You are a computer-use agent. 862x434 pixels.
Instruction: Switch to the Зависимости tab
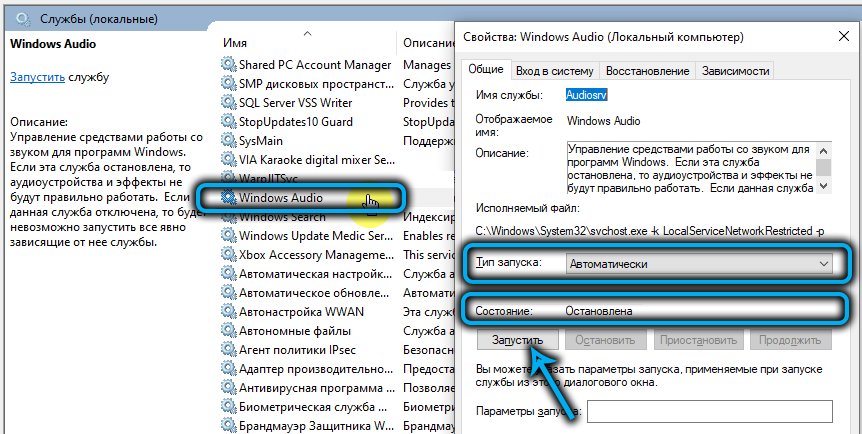tap(735, 71)
